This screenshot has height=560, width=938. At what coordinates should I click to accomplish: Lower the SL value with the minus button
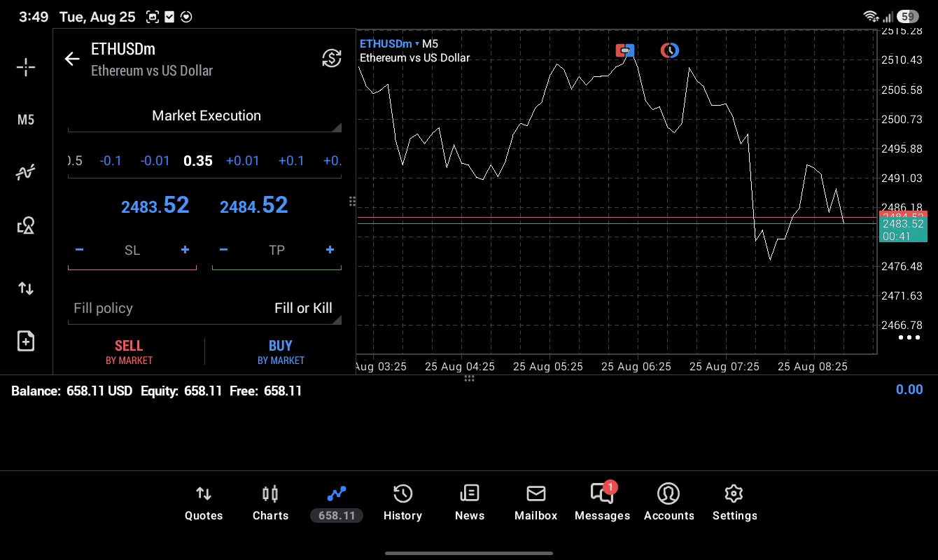click(79, 250)
